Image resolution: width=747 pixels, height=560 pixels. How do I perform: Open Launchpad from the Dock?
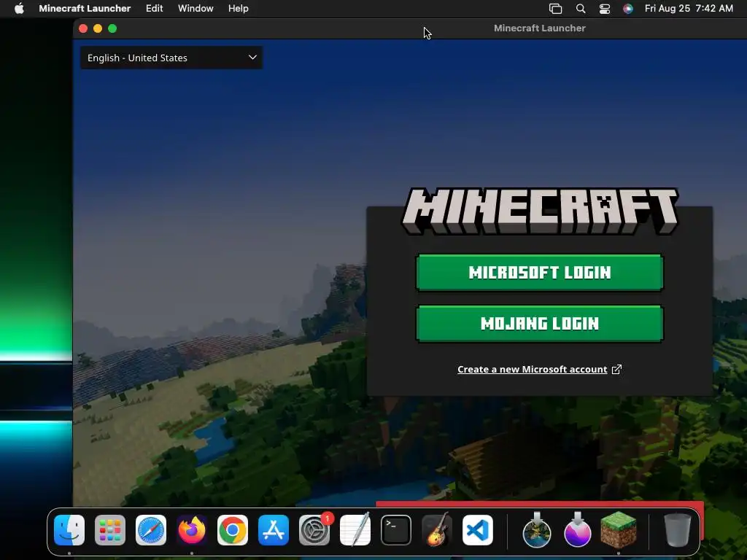[x=110, y=530]
